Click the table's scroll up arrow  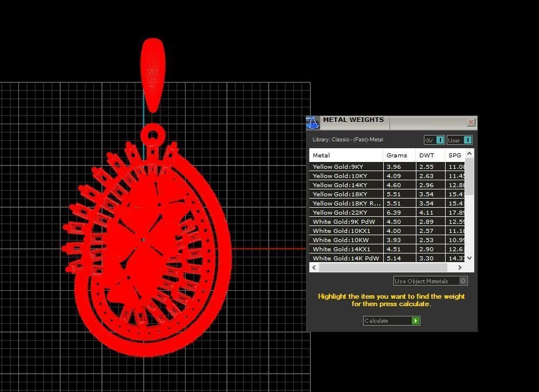(470, 153)
